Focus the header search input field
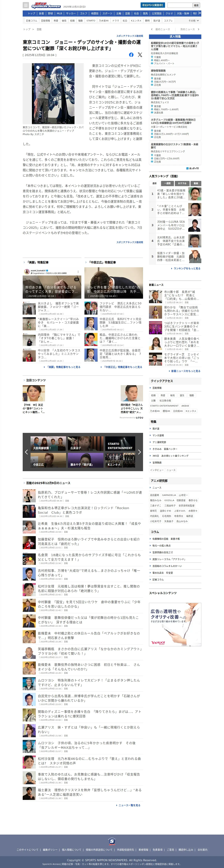This screenshot has width=224, height=868. coord(180,5)
